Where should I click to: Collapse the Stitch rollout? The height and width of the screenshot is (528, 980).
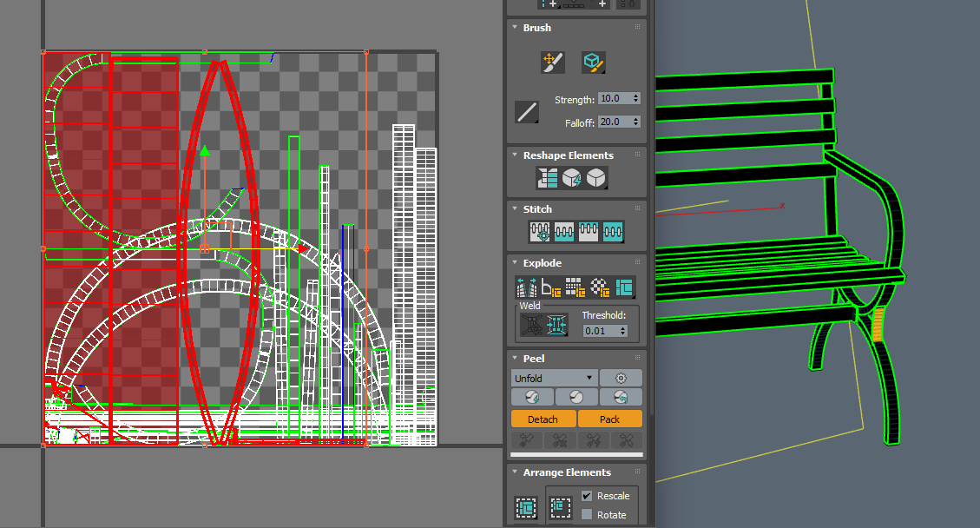pos(536,209)
